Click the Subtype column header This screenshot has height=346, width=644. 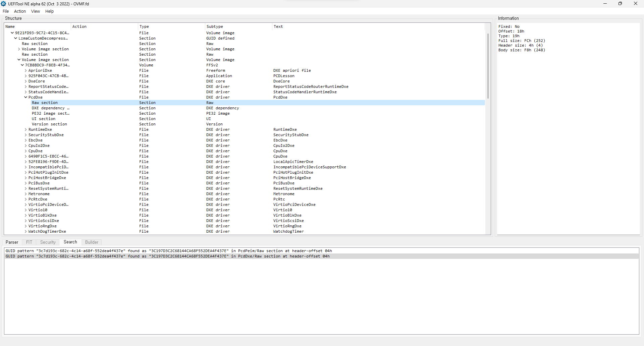pos(215,26)
